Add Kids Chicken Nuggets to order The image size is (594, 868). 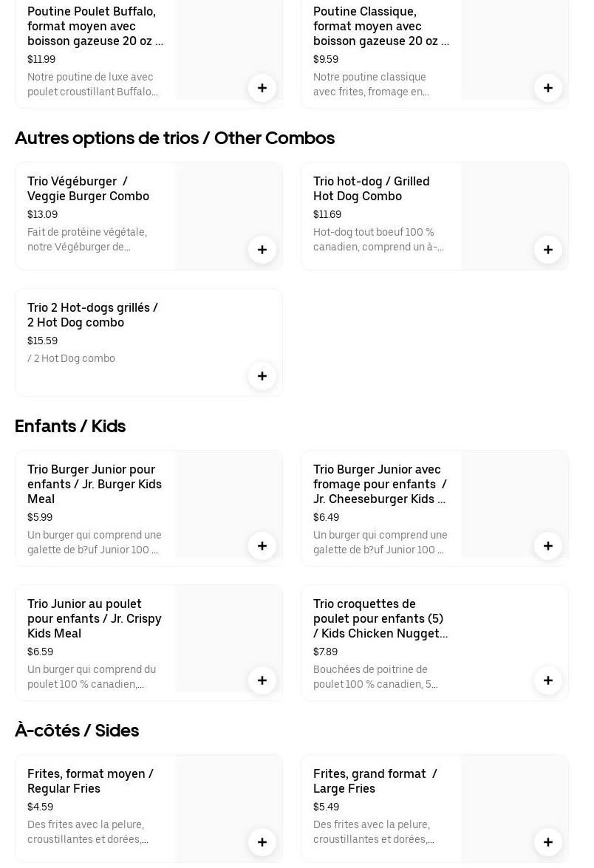tap(548, 680)
